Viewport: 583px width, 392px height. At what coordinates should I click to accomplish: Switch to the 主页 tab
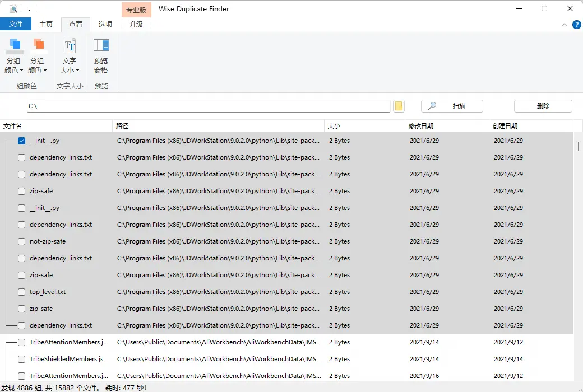tap(46, 24)
